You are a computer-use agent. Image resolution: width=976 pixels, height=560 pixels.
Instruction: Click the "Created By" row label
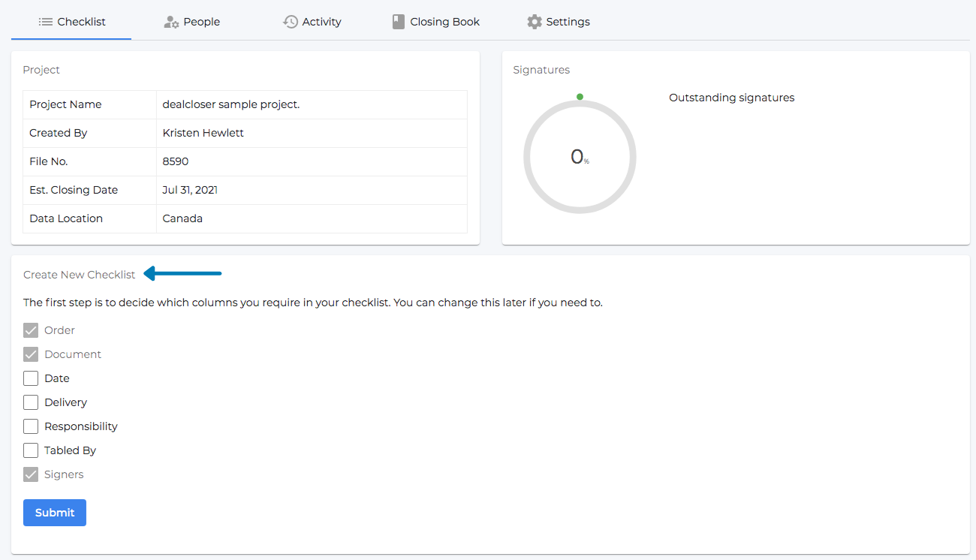59,133
